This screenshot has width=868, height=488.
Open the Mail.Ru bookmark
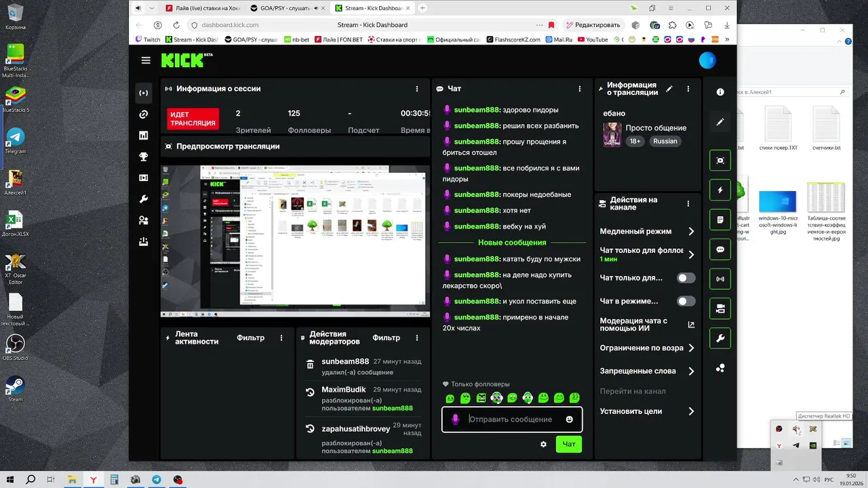559,39
